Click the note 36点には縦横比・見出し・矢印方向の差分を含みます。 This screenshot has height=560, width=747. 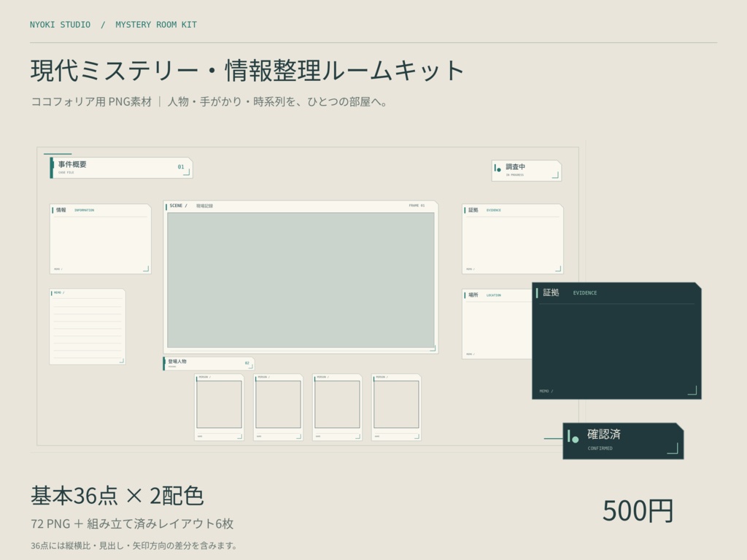[x=134, y=545]
